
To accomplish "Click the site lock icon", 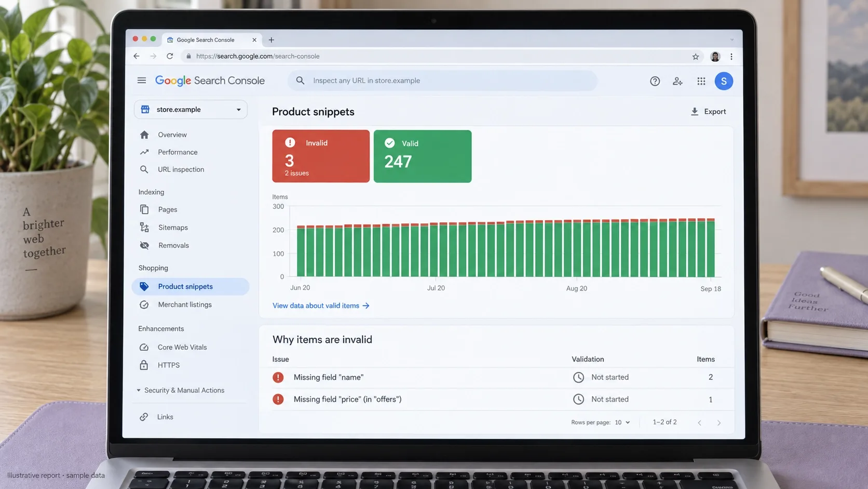I will click(188, 56).
